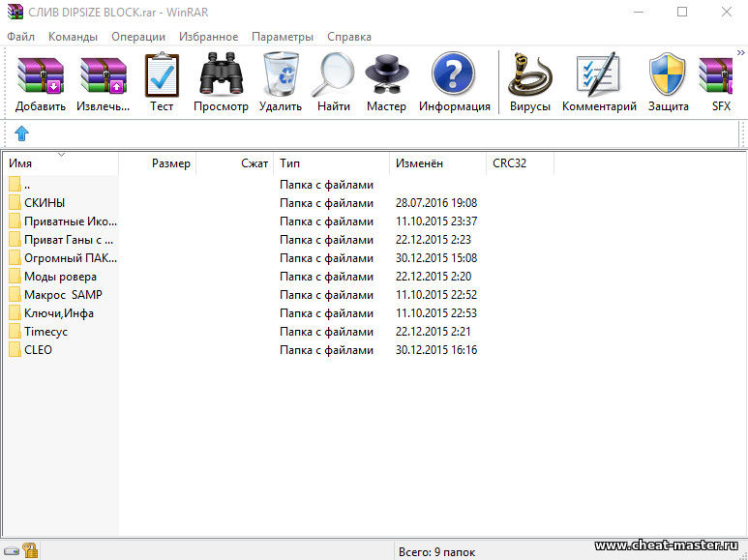The image size is (748, 560).
Task: Go up one level with blue arrow
Action: pos(22,133)
